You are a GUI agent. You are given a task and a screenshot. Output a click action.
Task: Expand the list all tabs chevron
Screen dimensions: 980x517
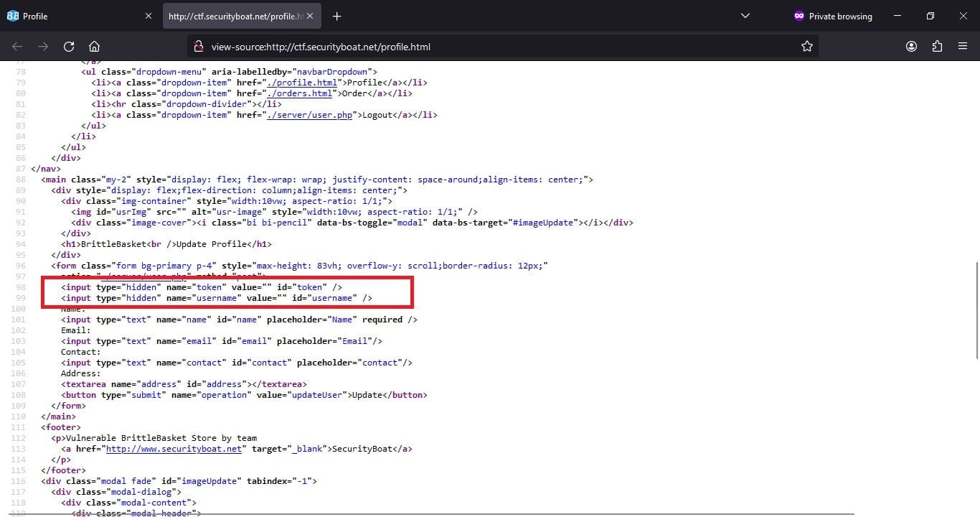(745, 16)
